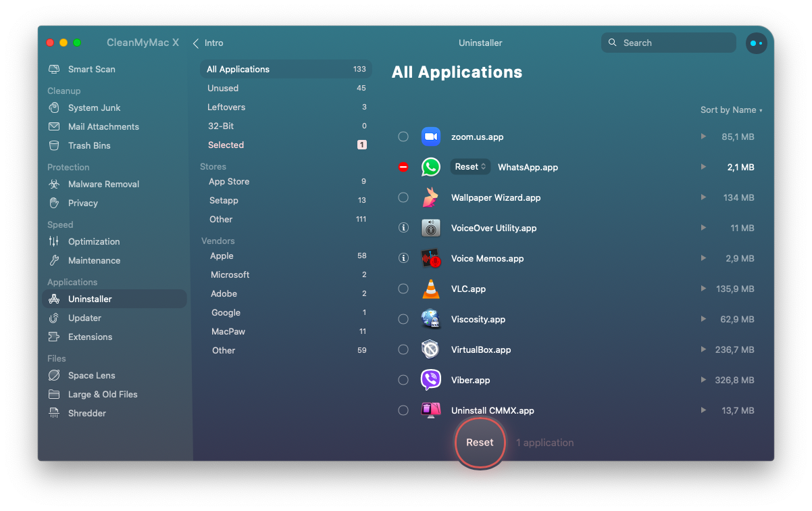Show MacPaw vendor applications

286,331
